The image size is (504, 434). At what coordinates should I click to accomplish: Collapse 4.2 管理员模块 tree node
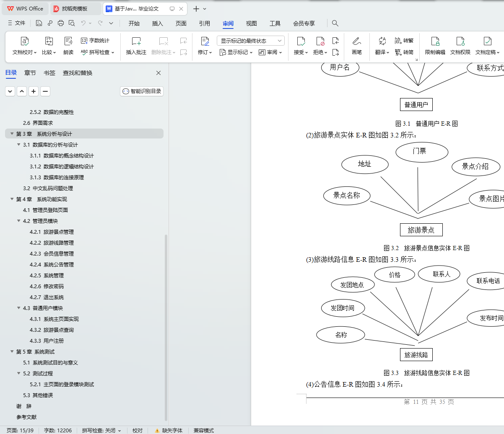tap(19, 221)
